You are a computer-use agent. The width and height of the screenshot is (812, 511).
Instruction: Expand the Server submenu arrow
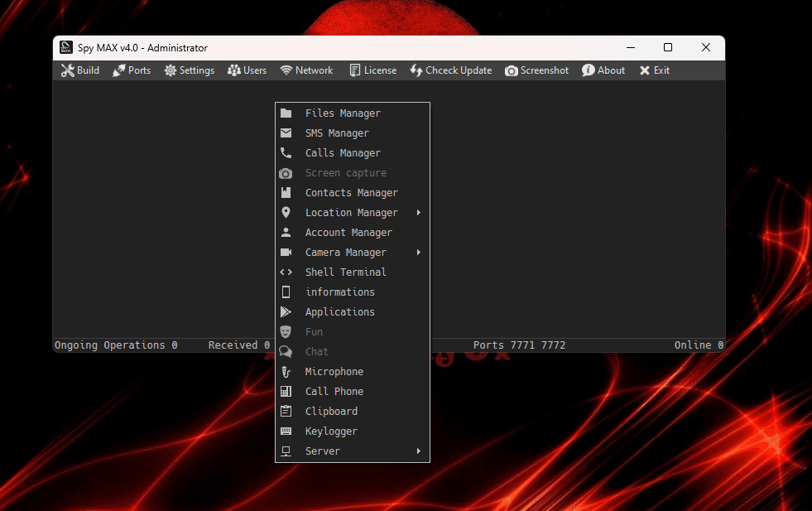point(419,451)
